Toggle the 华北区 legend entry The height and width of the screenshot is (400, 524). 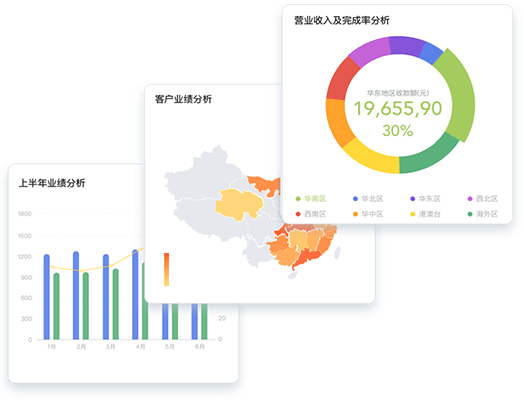click(368, 199)
